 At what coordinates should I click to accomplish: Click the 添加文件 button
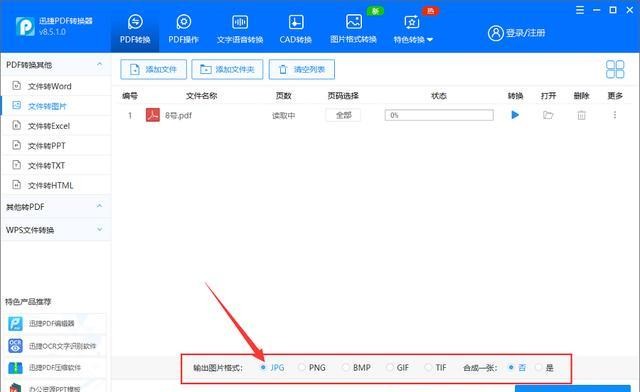point(153,69)
